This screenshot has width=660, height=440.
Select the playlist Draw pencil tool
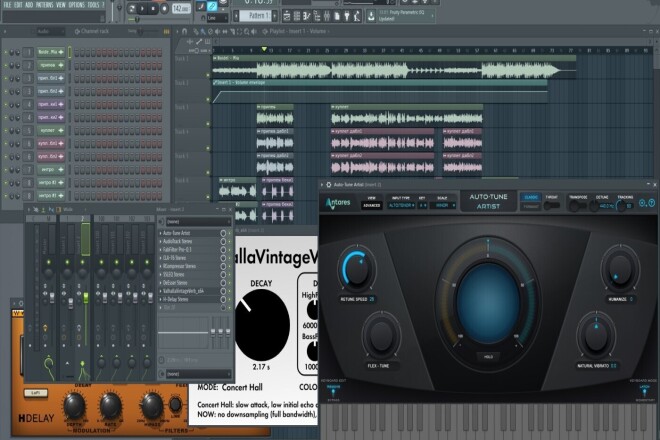pyautogui.click(x=196, y=31)
